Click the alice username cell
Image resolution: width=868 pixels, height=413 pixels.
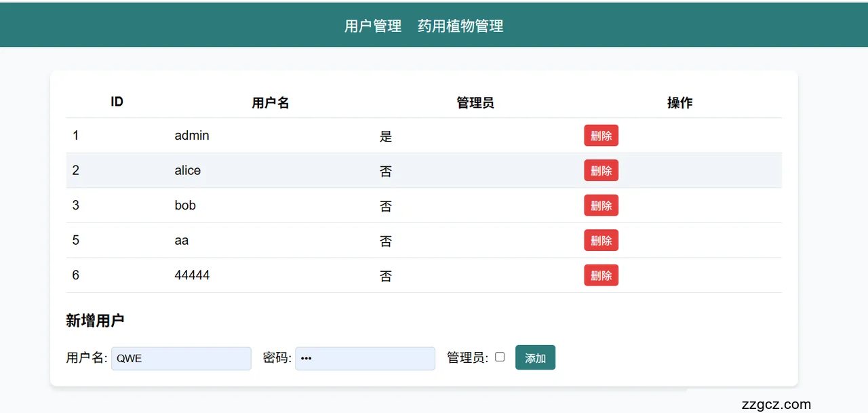coord(188,170)
